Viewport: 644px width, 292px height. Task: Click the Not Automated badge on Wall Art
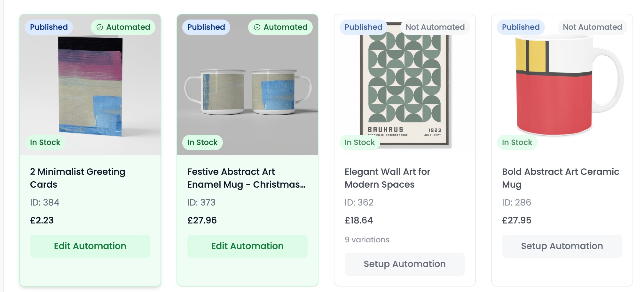coord(435,27)
